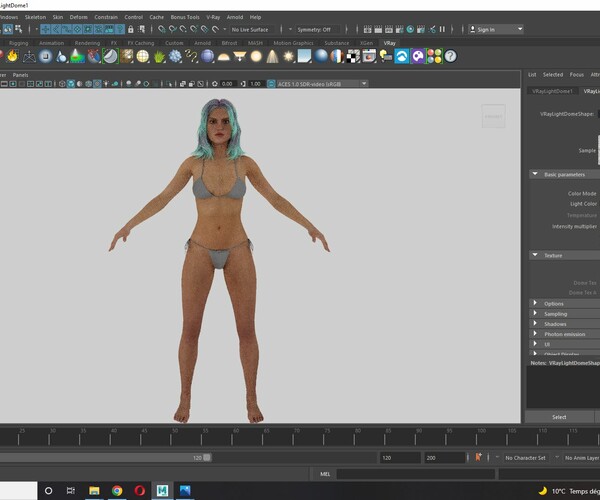Image resolution: width=600 pixels, height=500 pixels.
Task: Open Google Chrome from the taskbar
Action: click(x=117, y=490)
